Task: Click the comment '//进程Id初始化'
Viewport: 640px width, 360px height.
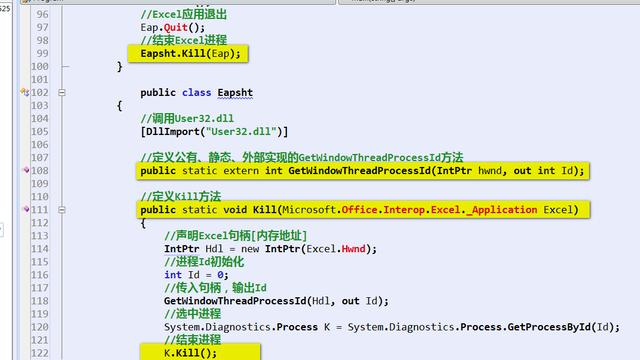Action: point(204,262)
